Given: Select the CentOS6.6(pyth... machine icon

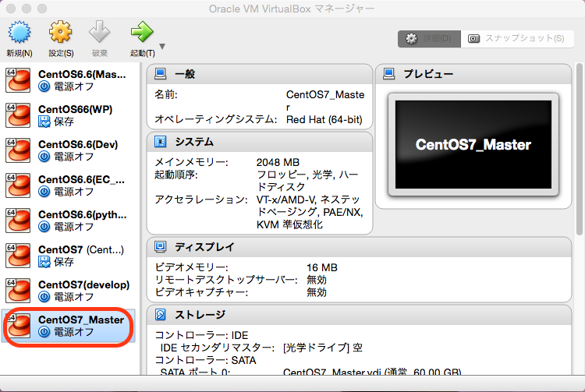Looking at the screenshot, I should tap(18, 221).
